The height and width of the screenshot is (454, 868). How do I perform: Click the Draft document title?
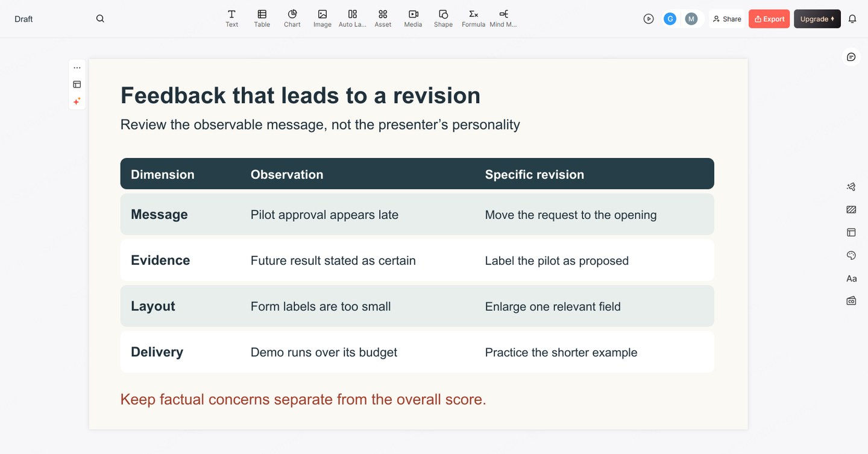pyautogui.click(x=24, y=19)
